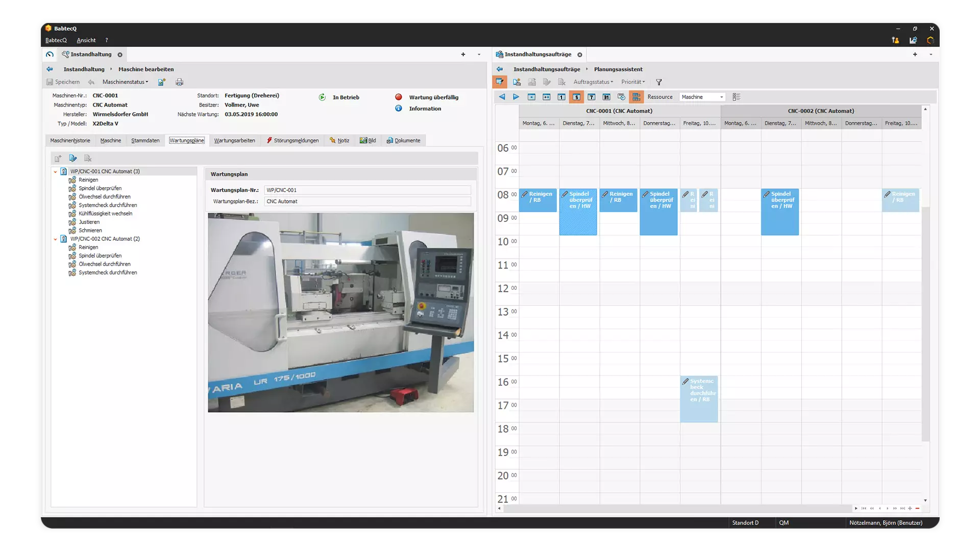Collapse the WP/CNC-002 CNC Automat node
This screenshot has height=551, width=980.
[x=56, y=239]
